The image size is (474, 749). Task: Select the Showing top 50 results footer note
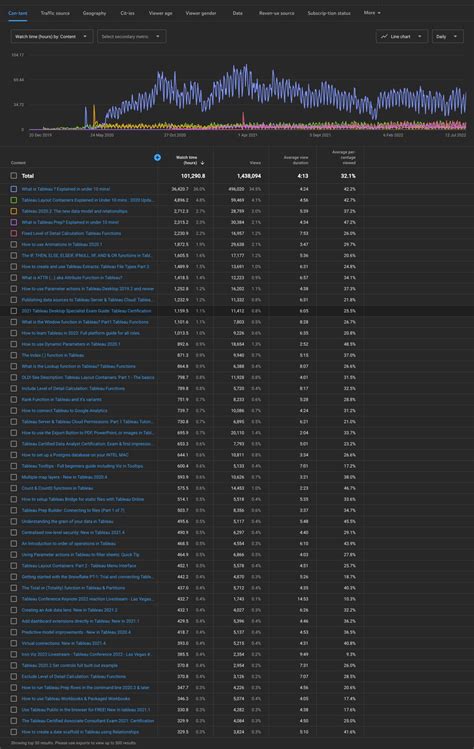click(x=73, y=743)
